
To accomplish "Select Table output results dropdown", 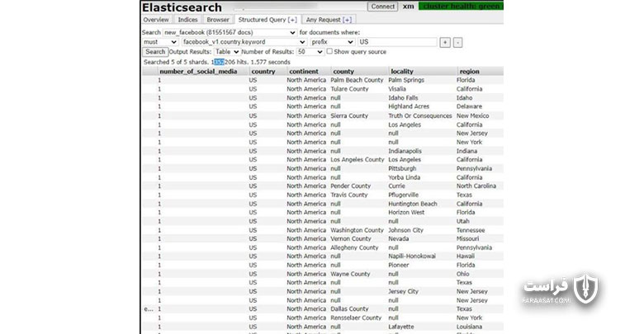I will (227, 52).
